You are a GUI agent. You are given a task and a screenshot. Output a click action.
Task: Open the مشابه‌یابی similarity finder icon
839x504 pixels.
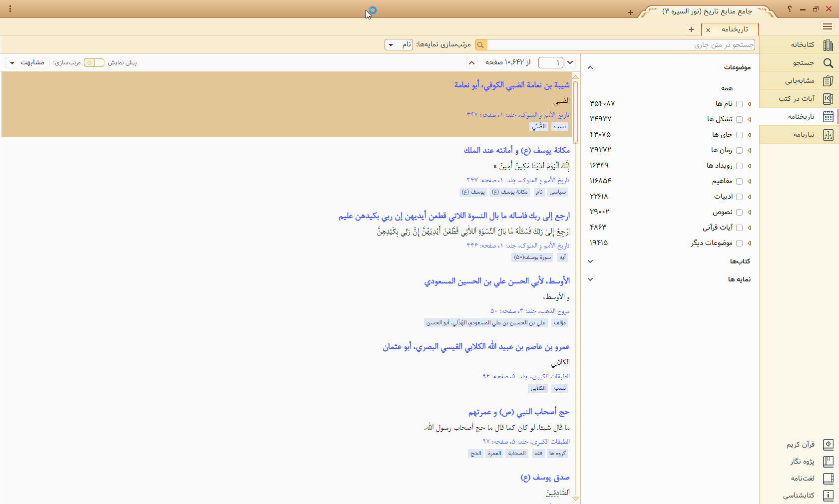coord(828,81)
